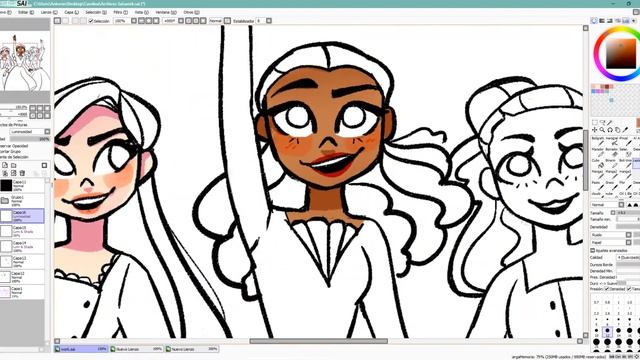This screenshot has width=640, height=360.
Task: Select the Binario binary pen tool
Action: (x=612, y=163)
